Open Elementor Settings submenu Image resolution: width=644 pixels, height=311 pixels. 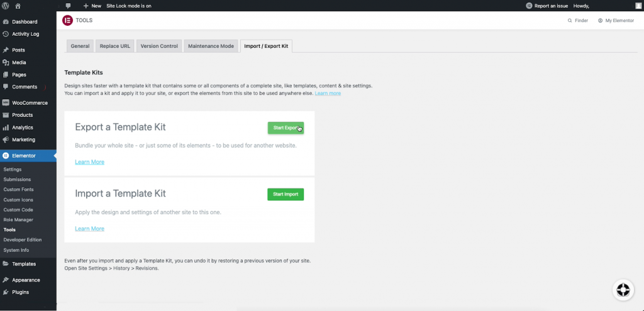(x=13, y=170)
